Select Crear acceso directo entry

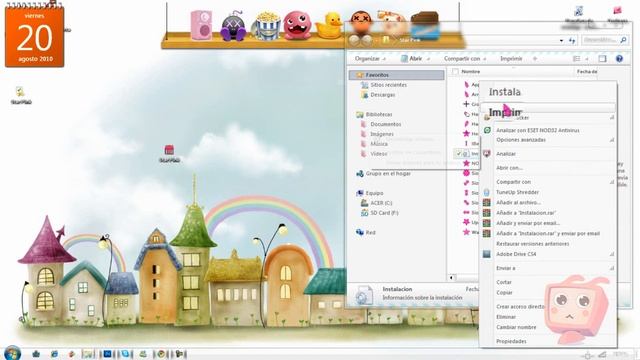520,307
